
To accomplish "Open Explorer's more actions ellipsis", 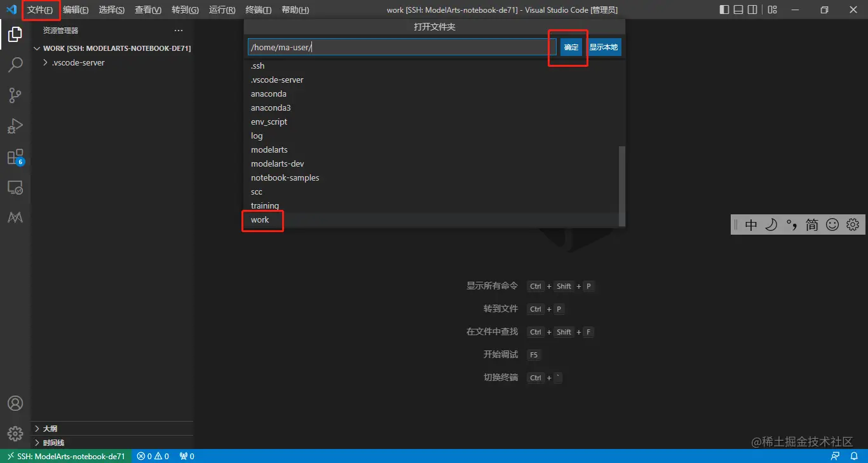I will point(179,31).
